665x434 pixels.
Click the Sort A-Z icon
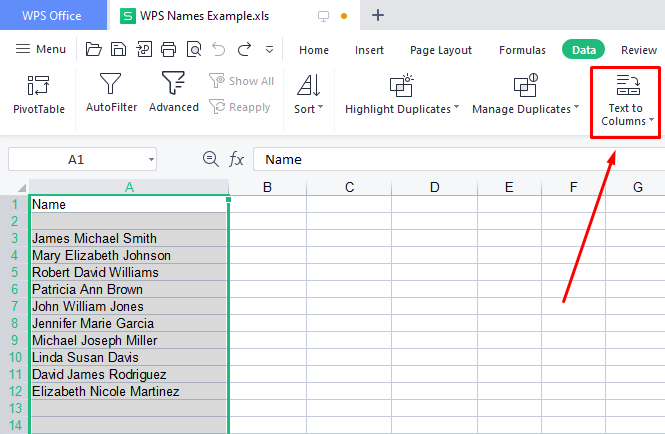[x=309, y=85]
